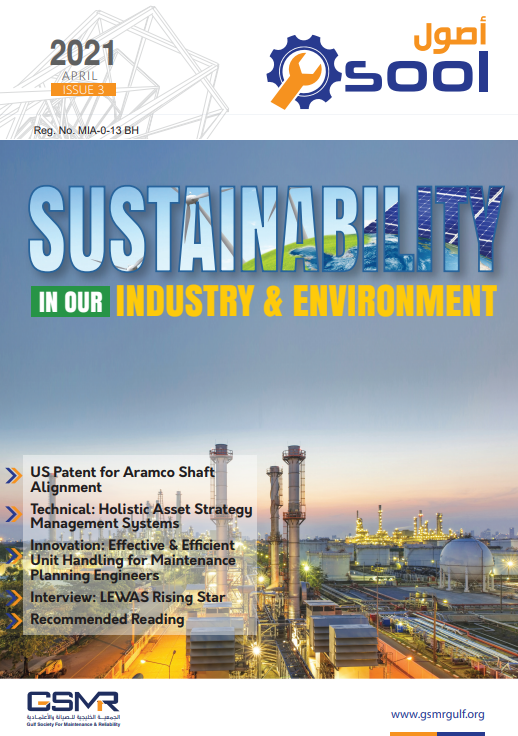
Task: Click the Reg. No. MIA-0-13 BH text
Action: 86,130
